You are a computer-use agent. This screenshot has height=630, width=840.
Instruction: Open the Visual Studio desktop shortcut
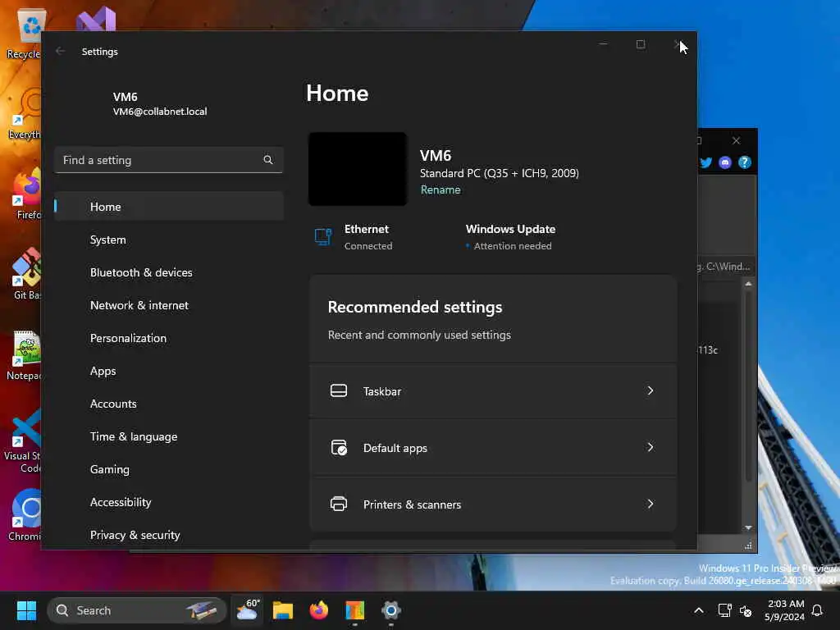95,20
